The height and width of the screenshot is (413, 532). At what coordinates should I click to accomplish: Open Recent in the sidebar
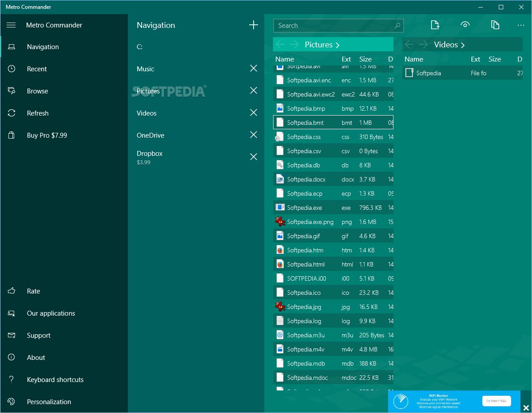pos(64,69)
